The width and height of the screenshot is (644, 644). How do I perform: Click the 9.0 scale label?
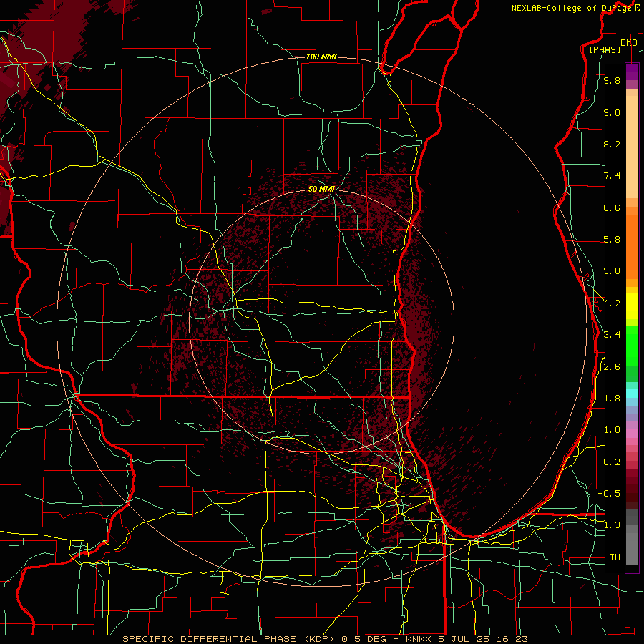[x=612, y=112]
